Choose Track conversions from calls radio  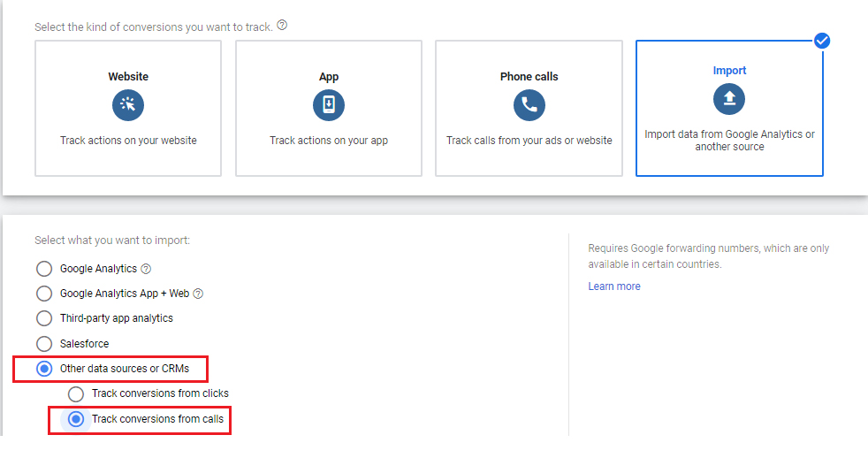(x=76, y=419)
